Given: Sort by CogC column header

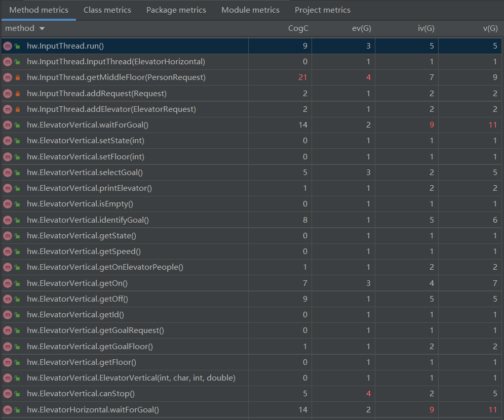Looking at the screenshot, I should [298, 29].
